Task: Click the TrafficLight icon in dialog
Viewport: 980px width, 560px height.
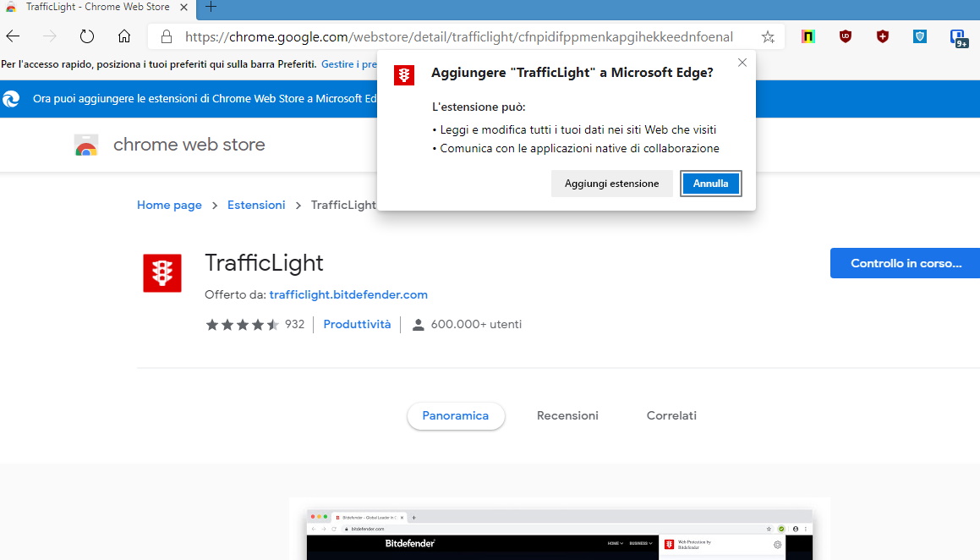Action: pyautogui.click(x=403, y=75)
